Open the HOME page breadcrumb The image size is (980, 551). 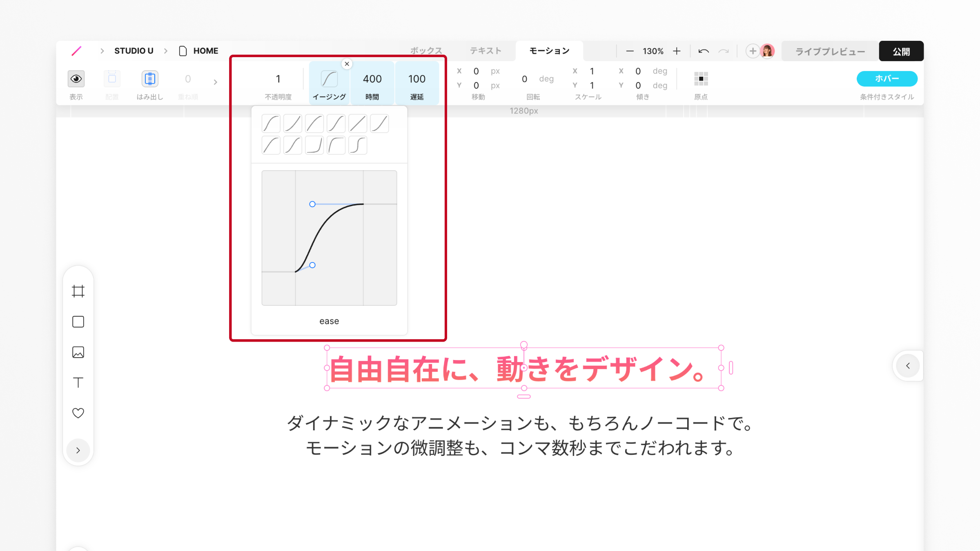pyautogui.click(x=206, y=51)
